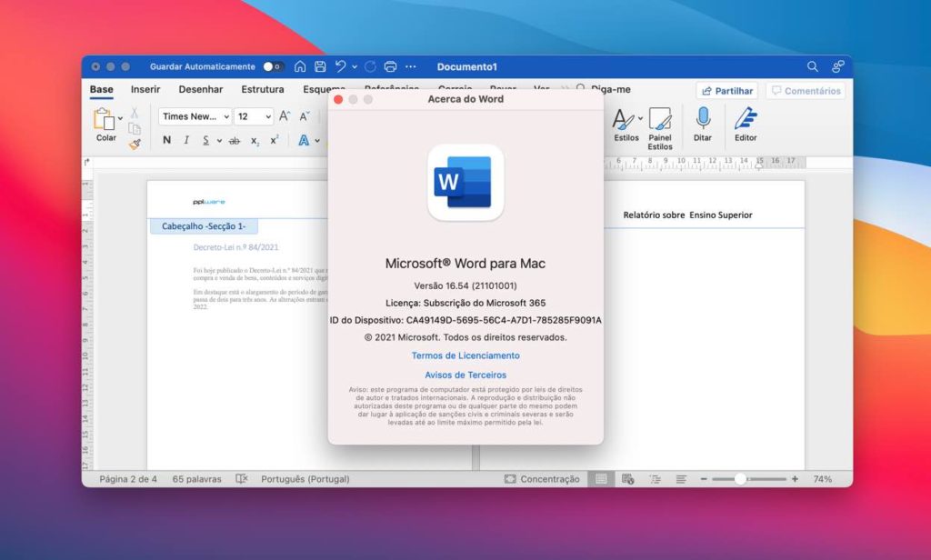Copy the selection with the copy icon
Screen dimensions: 931x560
point(135,128)
